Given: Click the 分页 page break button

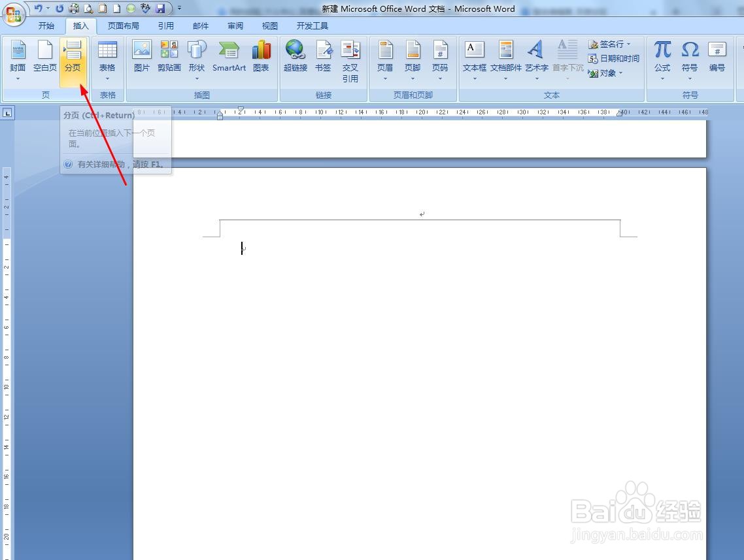Looking at the screenshot, I should (73, 61).
